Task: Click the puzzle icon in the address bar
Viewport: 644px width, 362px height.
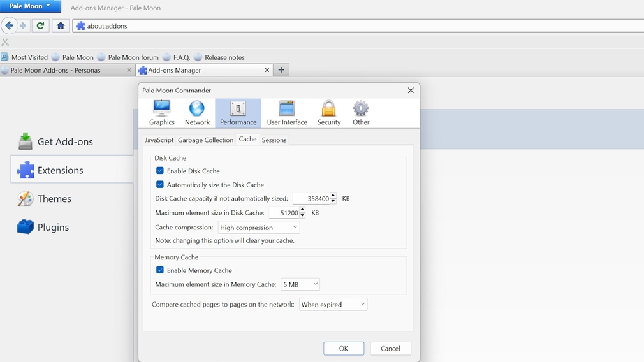Action: click(80, 26)
